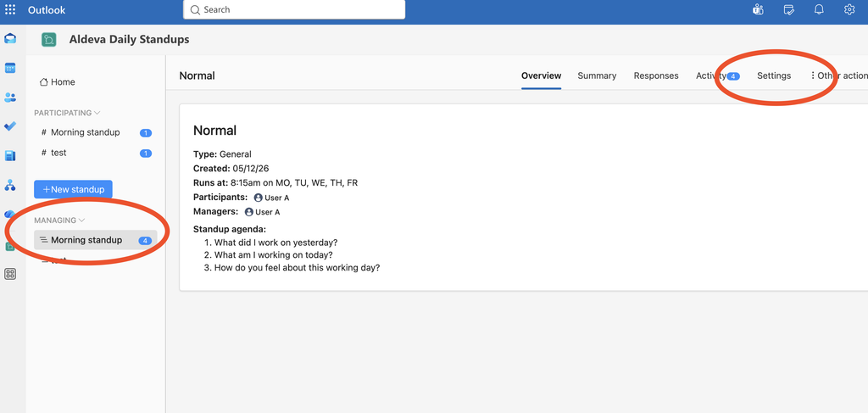Click the badge 1 on test
The height and width of the screenshot is (413, 868).
click(x=146, y=153)
